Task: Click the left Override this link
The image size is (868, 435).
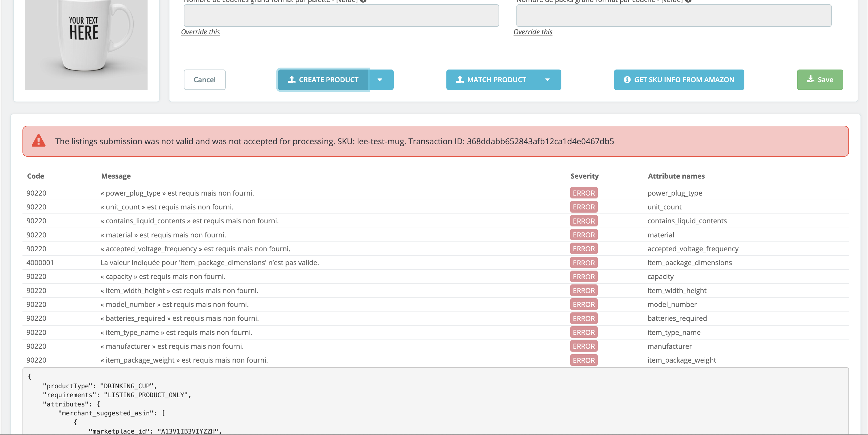Action: (x=200, y=32)
